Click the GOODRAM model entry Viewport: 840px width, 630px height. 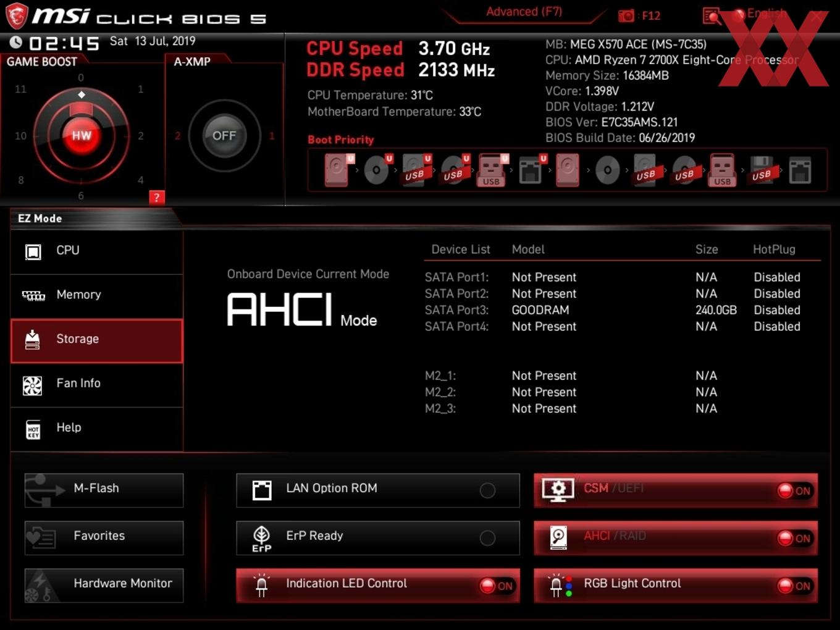(540, 310)
